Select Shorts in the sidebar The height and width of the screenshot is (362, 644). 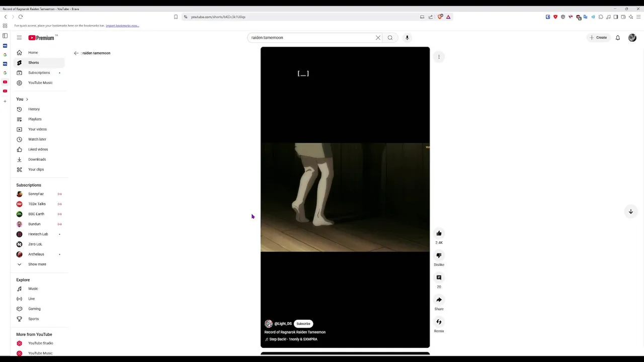(39, 62)
